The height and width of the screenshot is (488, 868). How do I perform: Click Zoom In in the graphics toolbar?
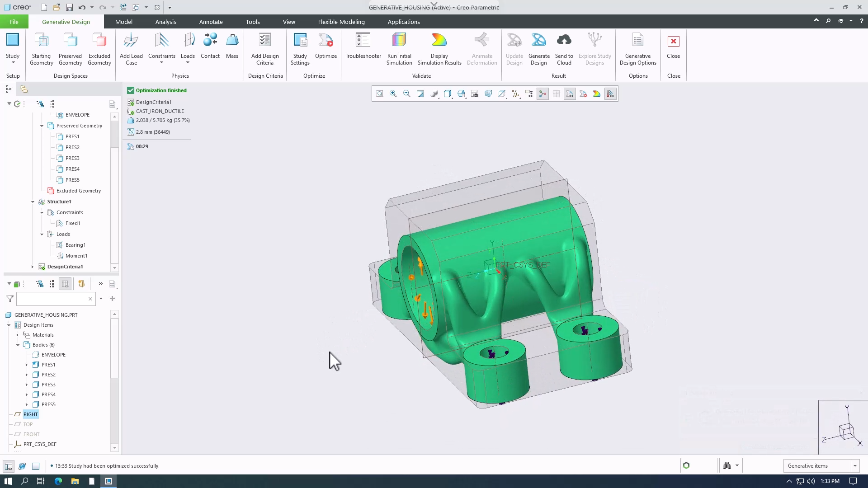coord(393,94)
